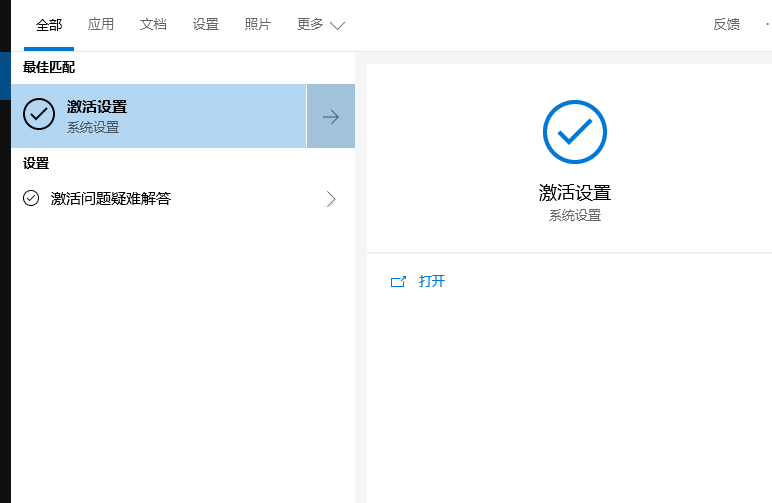Click 打开 to open activation settings

432,282
